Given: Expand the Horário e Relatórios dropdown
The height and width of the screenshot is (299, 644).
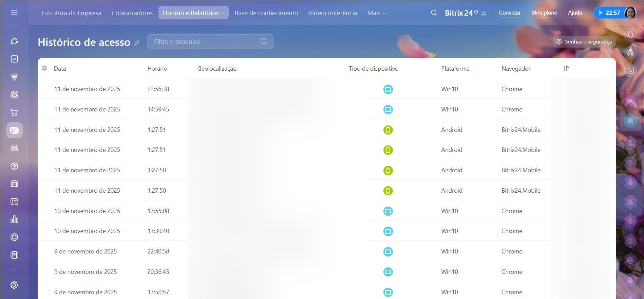Looking at the screenshot, I should tap(193, 13).
